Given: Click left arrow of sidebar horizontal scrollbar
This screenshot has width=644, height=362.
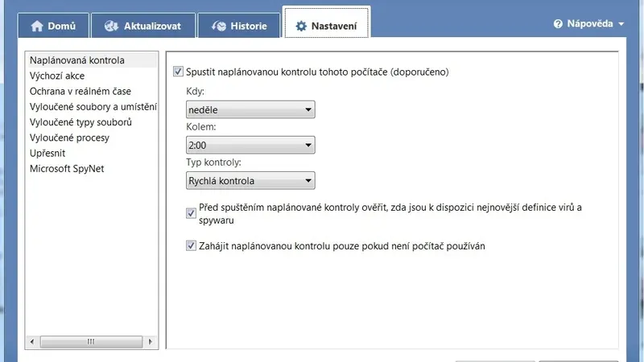Looking at the screenshot, I should click(32, 341).
